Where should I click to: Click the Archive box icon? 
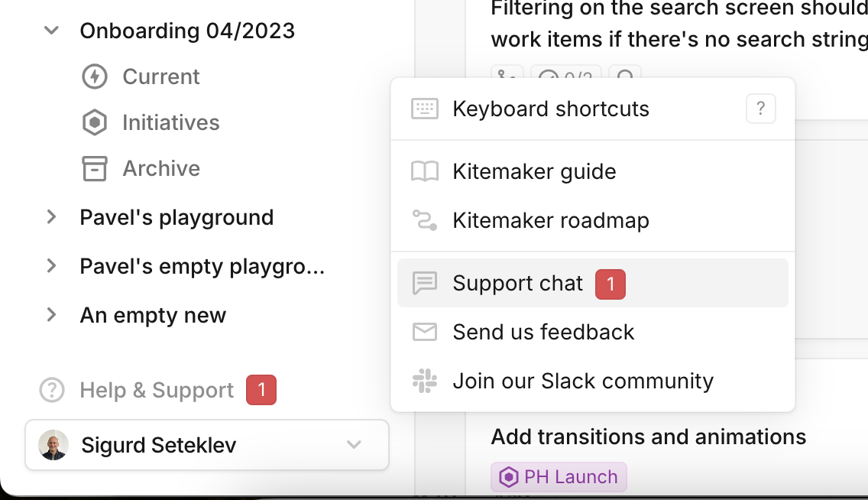pyautogui.click(x=95, y=168)
